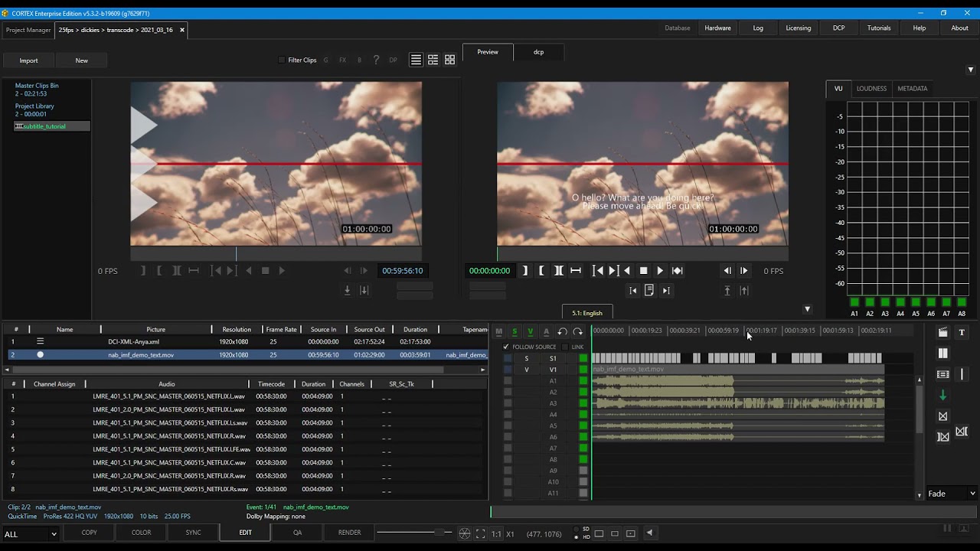Viewport: 980px width, 551px height.
Task: Enable the safe-area crosshair overlay
Action: pyautogui.click(x=464, y=533)
